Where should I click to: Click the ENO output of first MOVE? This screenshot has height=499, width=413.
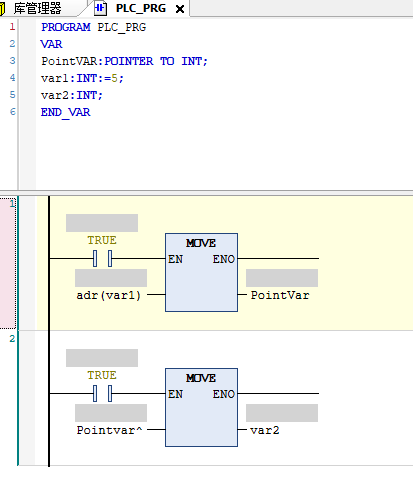224,259
